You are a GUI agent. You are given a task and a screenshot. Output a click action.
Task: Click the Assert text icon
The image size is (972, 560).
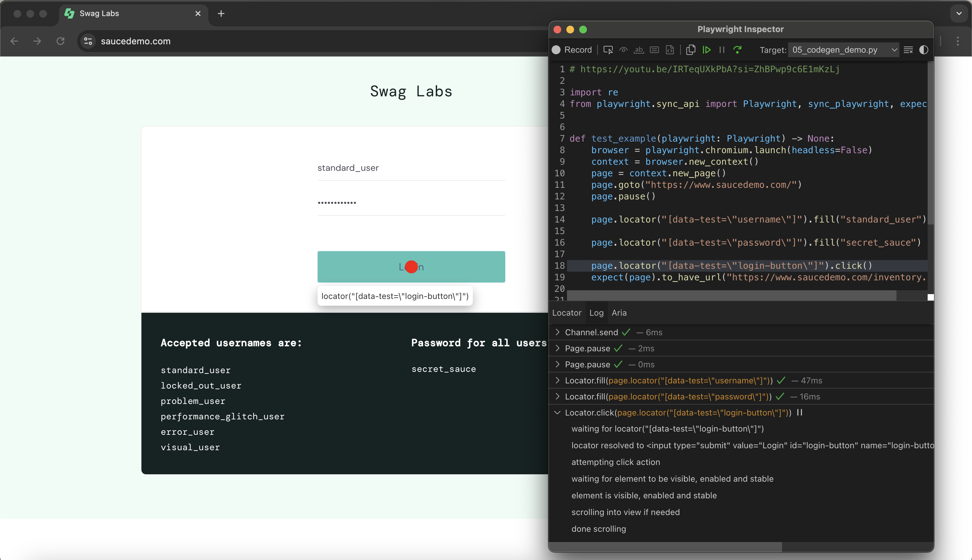[x=639, y=50]
